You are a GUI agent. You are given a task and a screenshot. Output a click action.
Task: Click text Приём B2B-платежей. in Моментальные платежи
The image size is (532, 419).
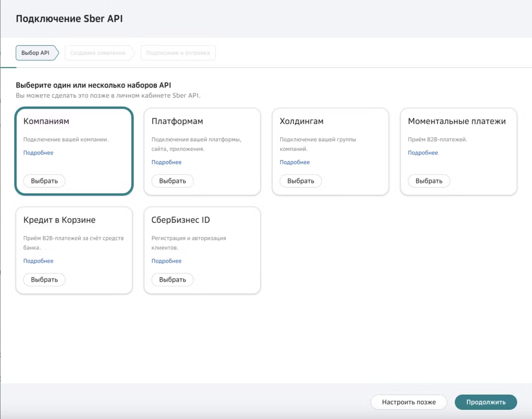[438, 139]
